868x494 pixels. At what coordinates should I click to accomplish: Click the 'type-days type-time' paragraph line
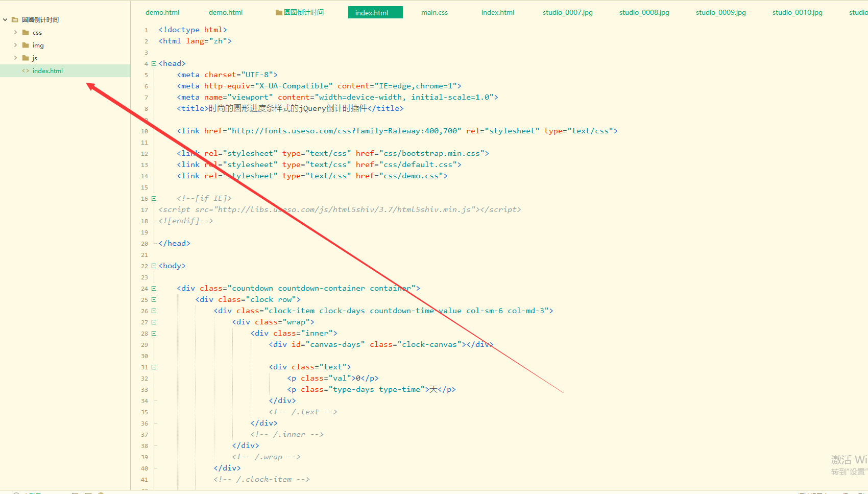pyautogui.click(x=371, y=389)
